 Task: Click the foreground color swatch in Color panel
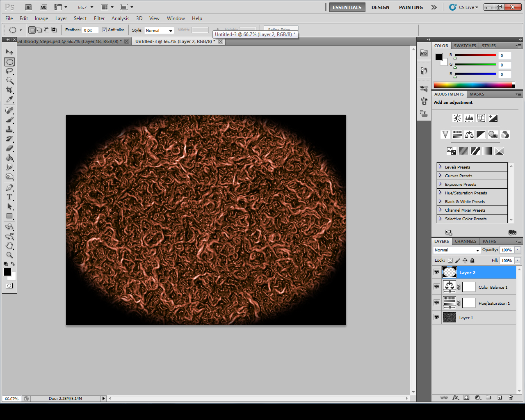pos(439,57)
